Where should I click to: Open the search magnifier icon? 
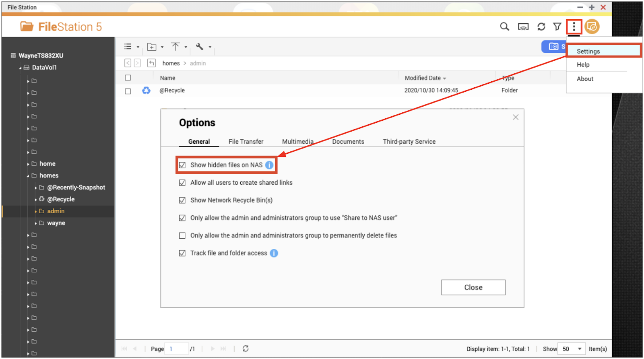click(504, 27)
